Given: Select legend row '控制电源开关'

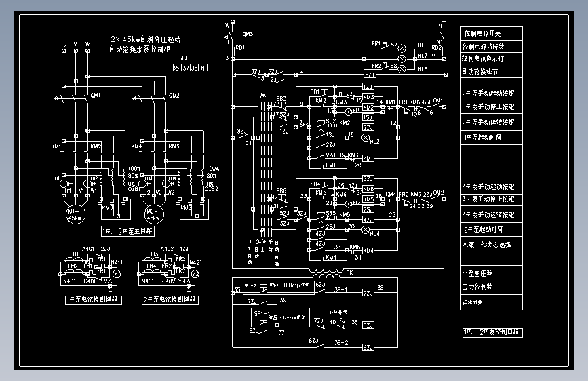Looking at the screenshot, I should 492,33.
